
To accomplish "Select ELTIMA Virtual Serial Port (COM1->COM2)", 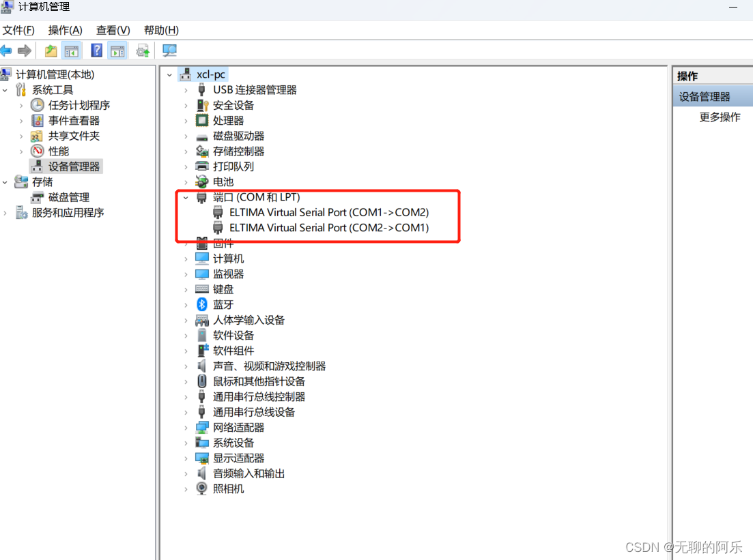I will point(329,212).
